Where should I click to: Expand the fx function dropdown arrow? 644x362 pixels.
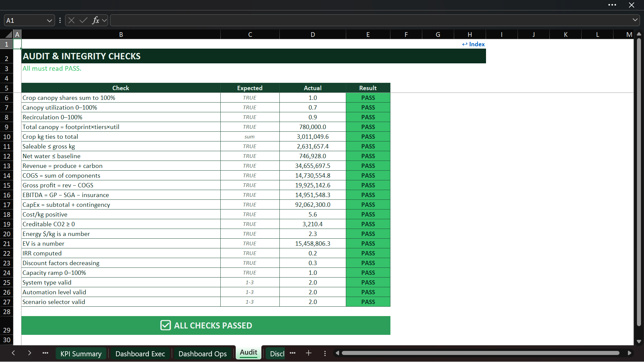coord(104,20)
